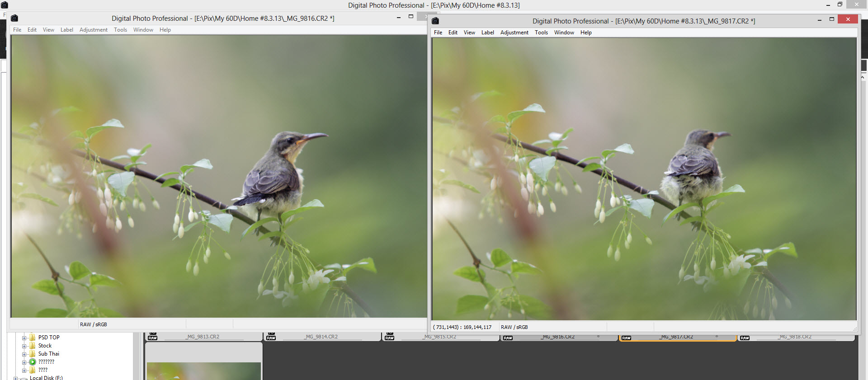
Task: Open File menu in _MG_9817.CR2 window
Action: (438, 33)
